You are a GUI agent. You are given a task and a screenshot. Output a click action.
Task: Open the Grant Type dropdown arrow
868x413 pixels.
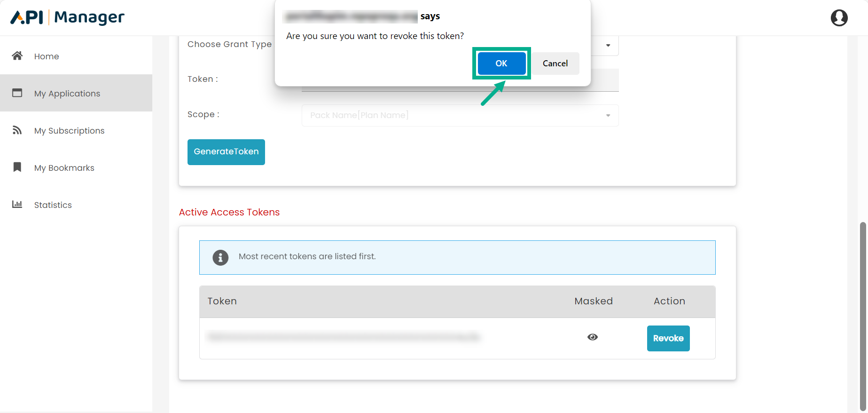pos(608,46)
